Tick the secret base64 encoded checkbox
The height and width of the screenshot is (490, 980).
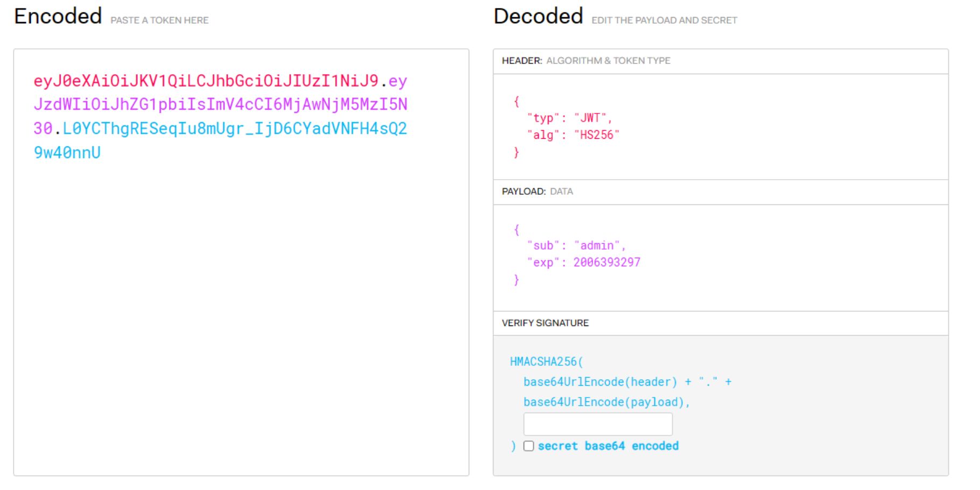[528, 446]
